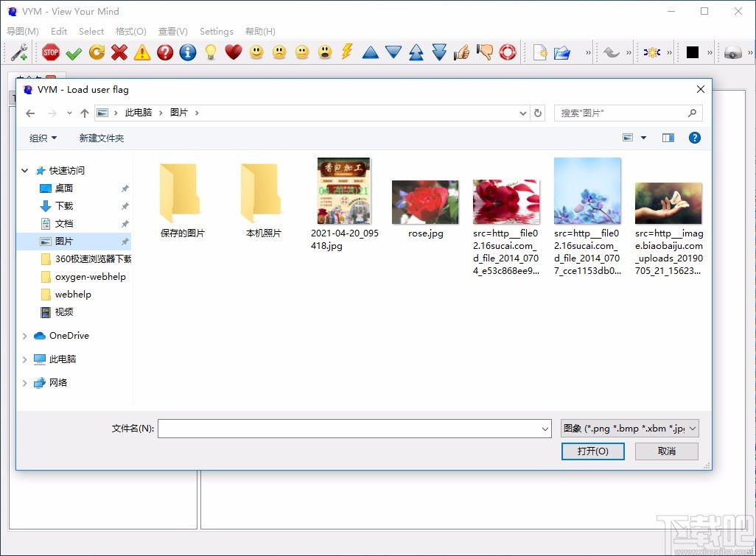Screen dimensions: 756x556
Task: Select the 本机照片 folder
Action: coord(263,200)
